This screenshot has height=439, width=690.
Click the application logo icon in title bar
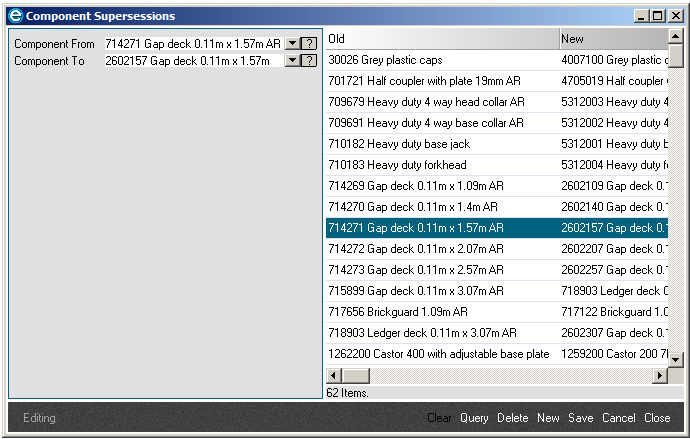(15, 16)
